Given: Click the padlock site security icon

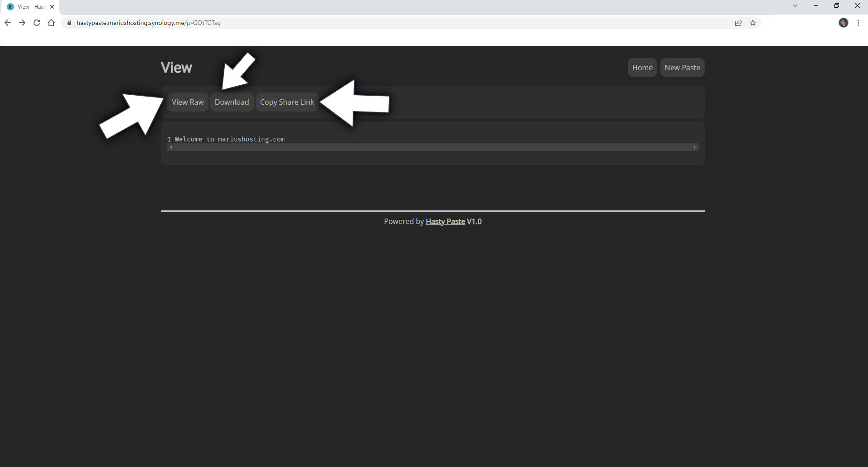Looking at the screenshot, I should (x=69, y=23).
